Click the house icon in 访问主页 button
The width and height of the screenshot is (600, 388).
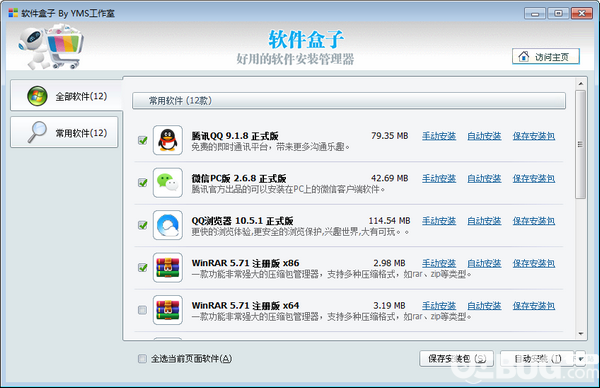point(523,57)
